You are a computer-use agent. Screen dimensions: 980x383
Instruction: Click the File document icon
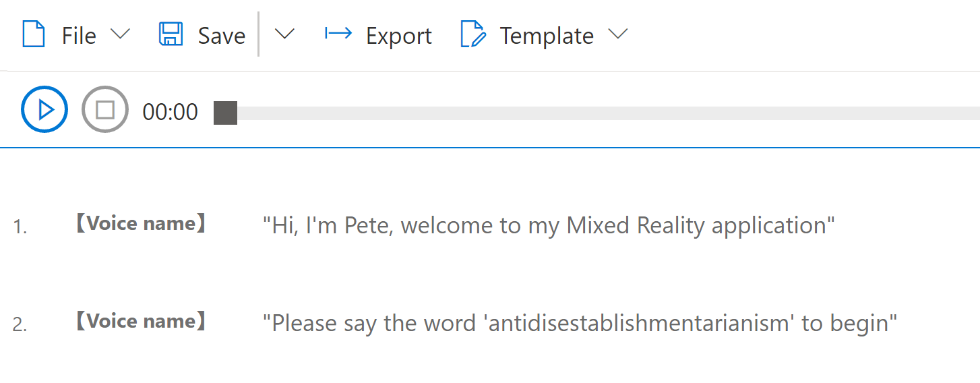[x=34, y=34]
